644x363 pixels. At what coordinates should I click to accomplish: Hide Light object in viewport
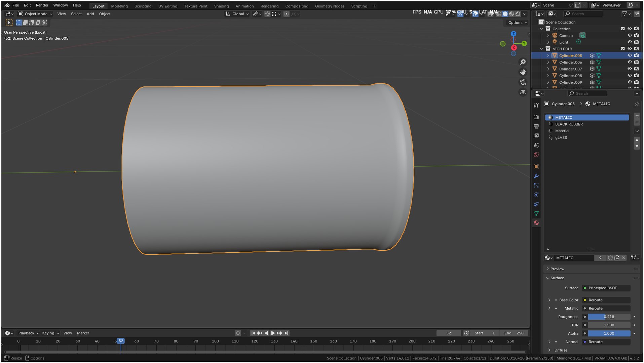630,42
